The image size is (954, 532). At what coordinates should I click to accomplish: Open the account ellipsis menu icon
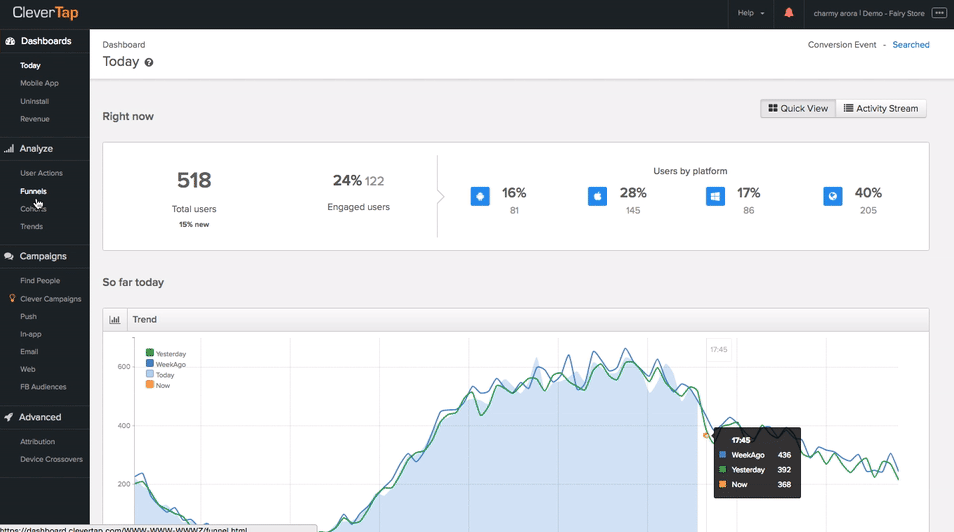(x=939, y=13)
